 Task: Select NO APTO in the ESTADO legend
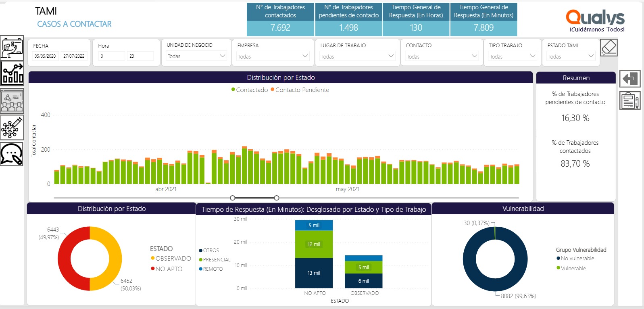tap(167, 269)
